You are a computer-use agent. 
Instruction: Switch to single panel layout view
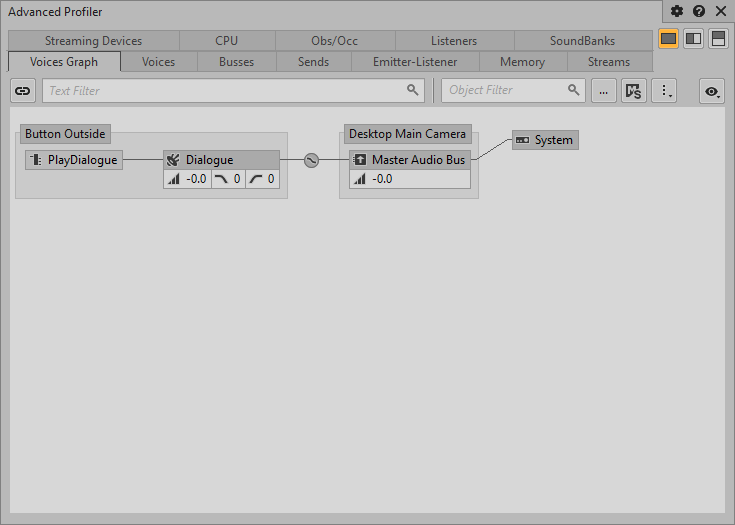[x=668, y=39]
